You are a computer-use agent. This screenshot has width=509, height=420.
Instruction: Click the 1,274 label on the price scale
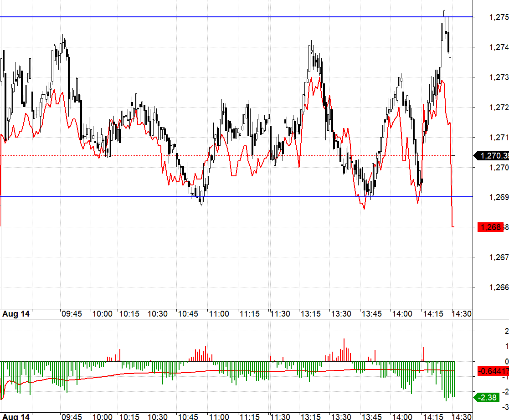[498, 47]
